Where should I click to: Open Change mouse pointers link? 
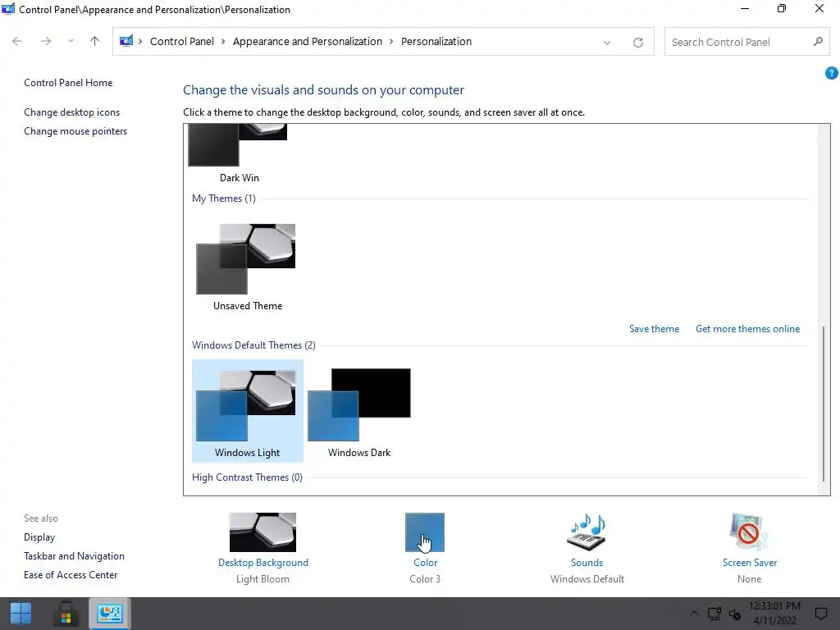click(75, 131)
